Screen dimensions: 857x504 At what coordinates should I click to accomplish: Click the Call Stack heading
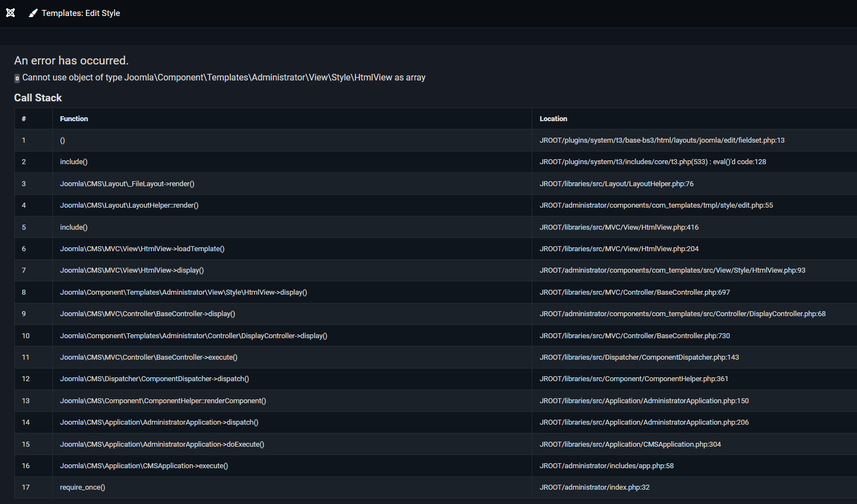pos(38,97)
